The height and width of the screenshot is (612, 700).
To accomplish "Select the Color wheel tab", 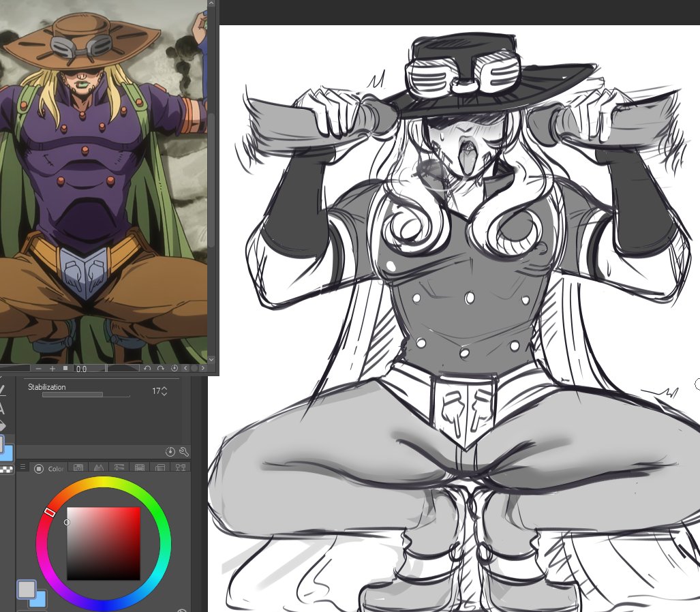I will click(x=49, y=468).
